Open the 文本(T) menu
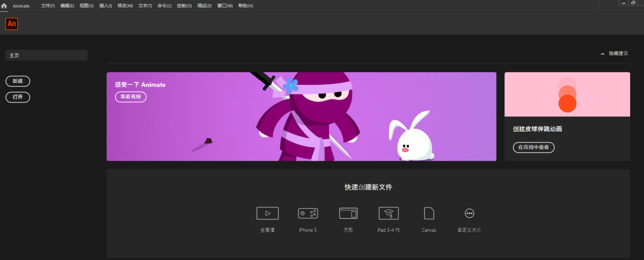 click(145, 6)
